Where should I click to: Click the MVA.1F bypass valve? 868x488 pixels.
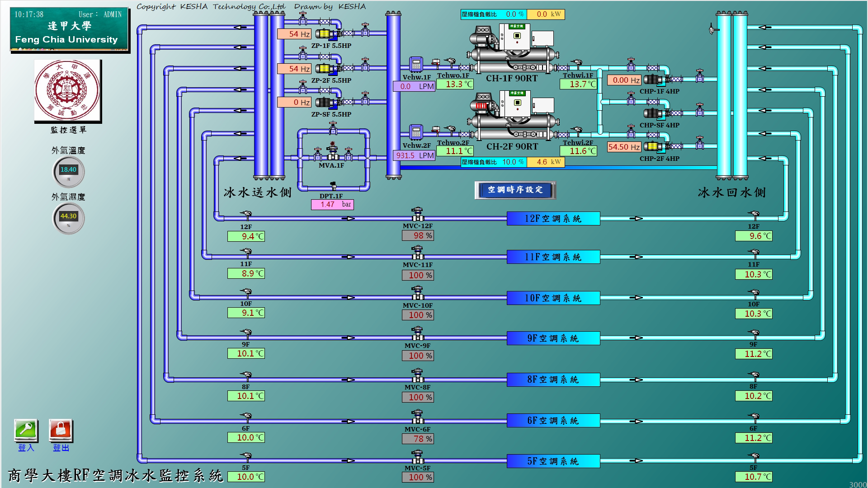(333, 154)
